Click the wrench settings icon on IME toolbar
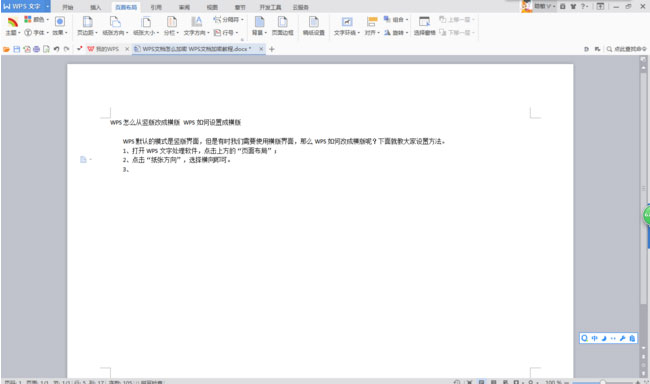This screenshot has width=650, height=384. (x=622, y=338)
